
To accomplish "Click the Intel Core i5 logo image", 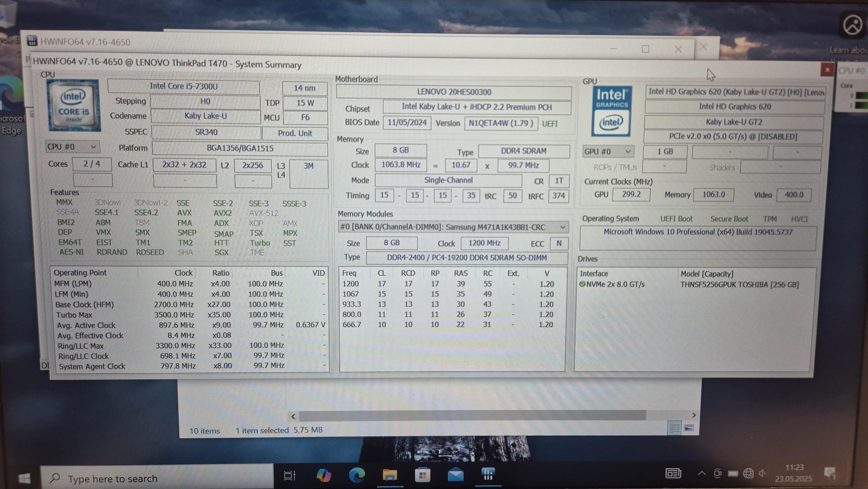I will [74, 106].
